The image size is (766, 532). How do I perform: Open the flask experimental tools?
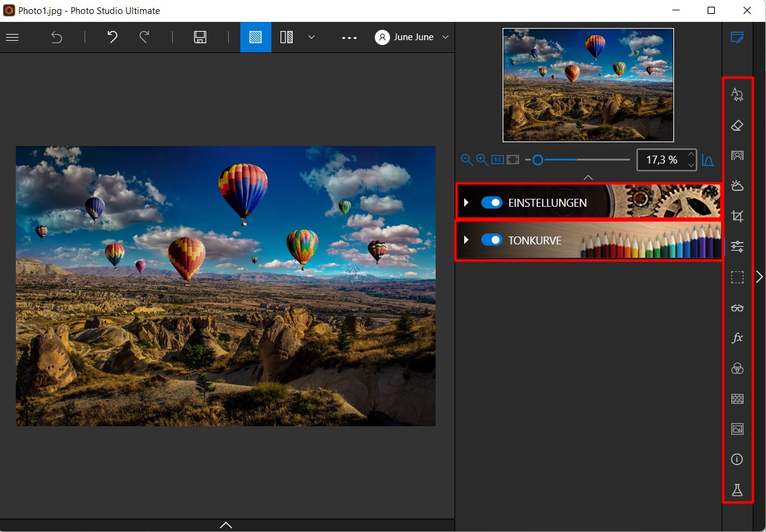click(x=737, y=490)
